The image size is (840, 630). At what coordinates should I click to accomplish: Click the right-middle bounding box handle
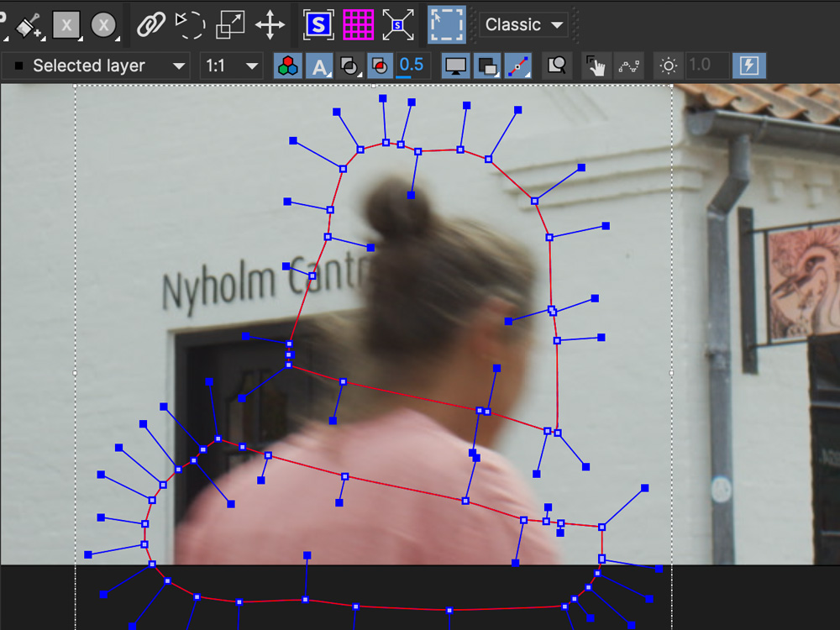click(671, 373)
